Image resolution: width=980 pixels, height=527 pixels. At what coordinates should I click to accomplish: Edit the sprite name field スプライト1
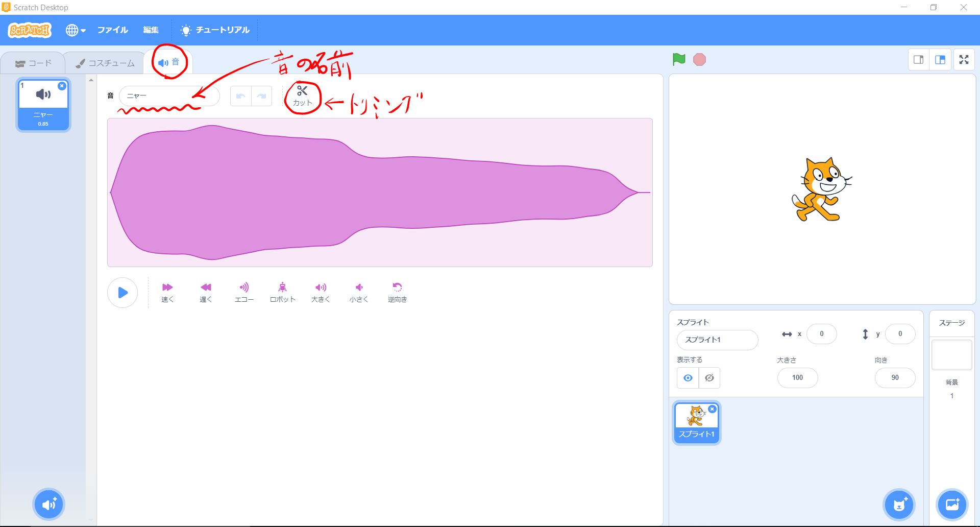(717, 340)
